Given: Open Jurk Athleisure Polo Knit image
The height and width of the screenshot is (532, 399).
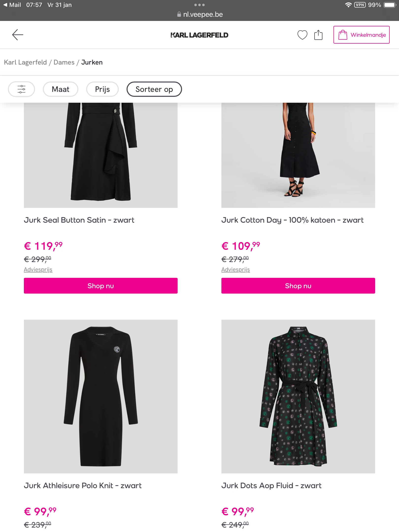Looking at the screenshot, I should pos(100,396).
